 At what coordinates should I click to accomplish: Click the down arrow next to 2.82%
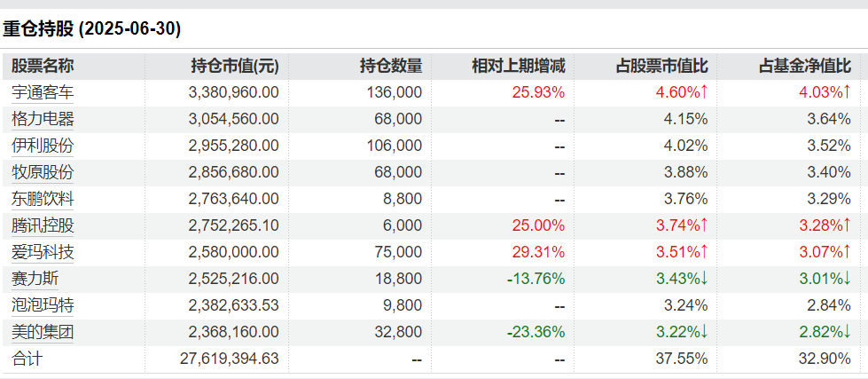click(847, 331)
